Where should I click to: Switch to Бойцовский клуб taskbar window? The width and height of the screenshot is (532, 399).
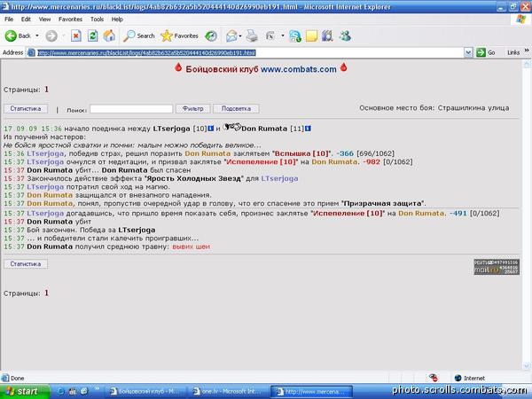tap(146, 392)
